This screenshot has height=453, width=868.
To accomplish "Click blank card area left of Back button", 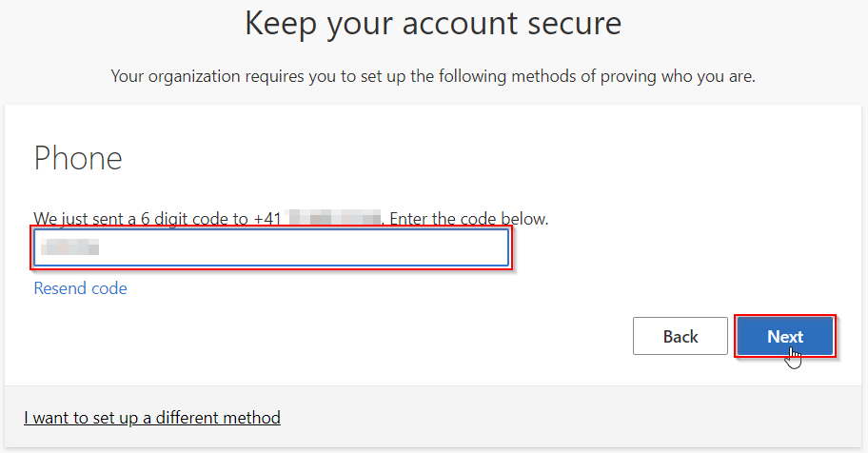I will [x=381, y=337].
